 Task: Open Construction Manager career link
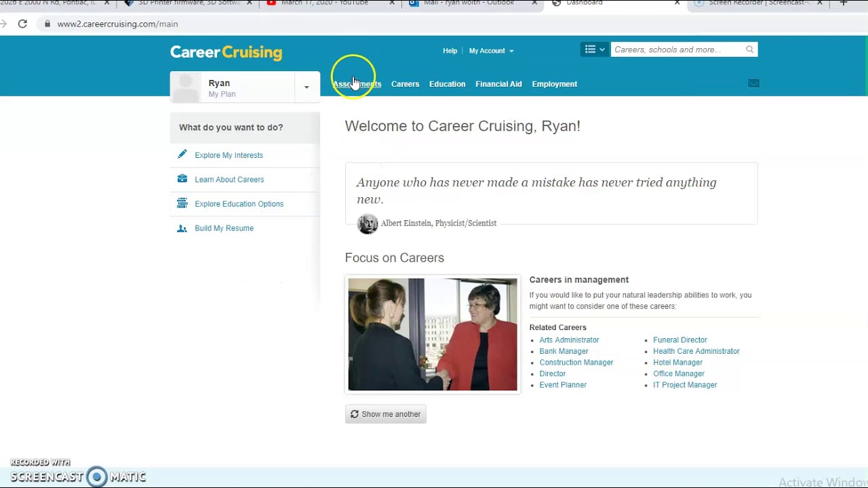(576, 363)
